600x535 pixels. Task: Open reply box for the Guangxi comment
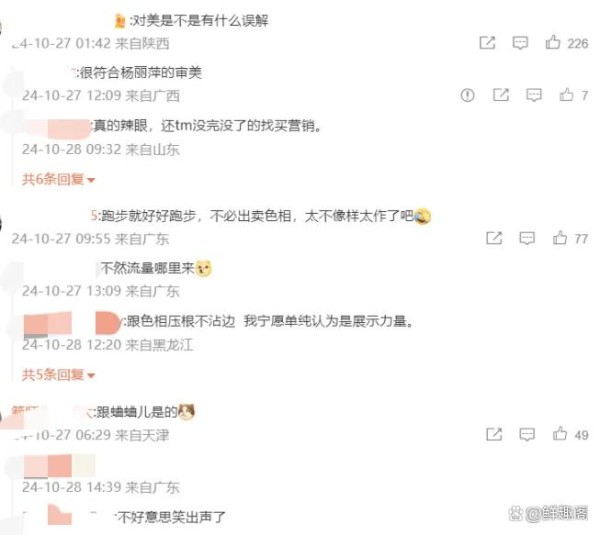[533, 95]
